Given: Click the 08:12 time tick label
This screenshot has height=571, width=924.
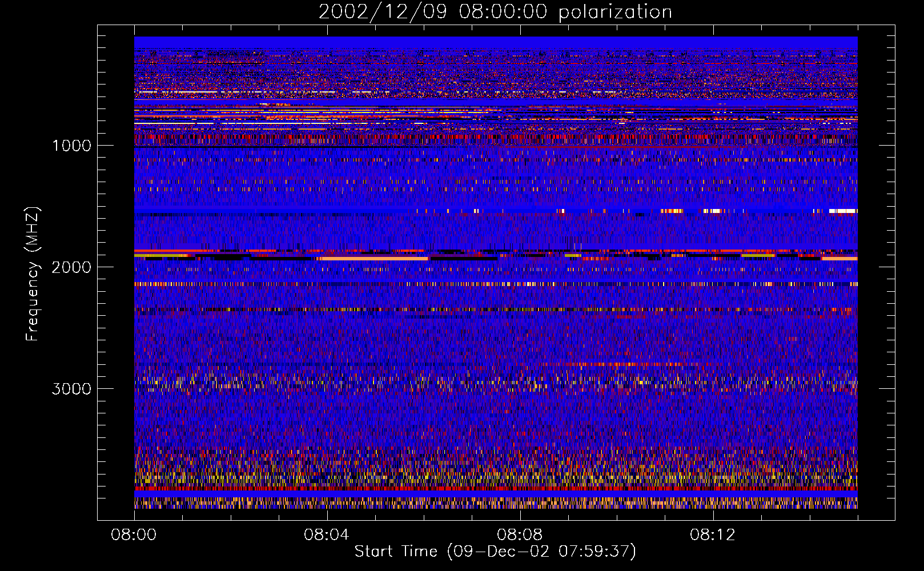Looking at the screenshot, I should pos(713,535).
